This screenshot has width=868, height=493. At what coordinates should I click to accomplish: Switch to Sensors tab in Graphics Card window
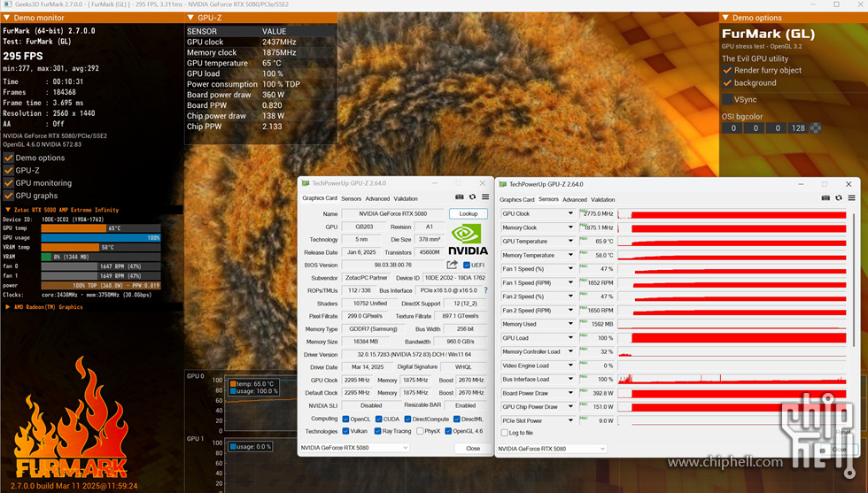click(x=351, y=198)
